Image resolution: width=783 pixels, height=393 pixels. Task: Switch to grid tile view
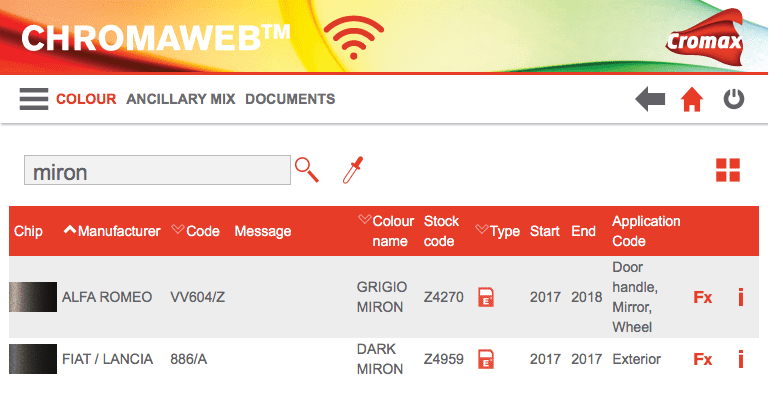click(x=728, y=170)
